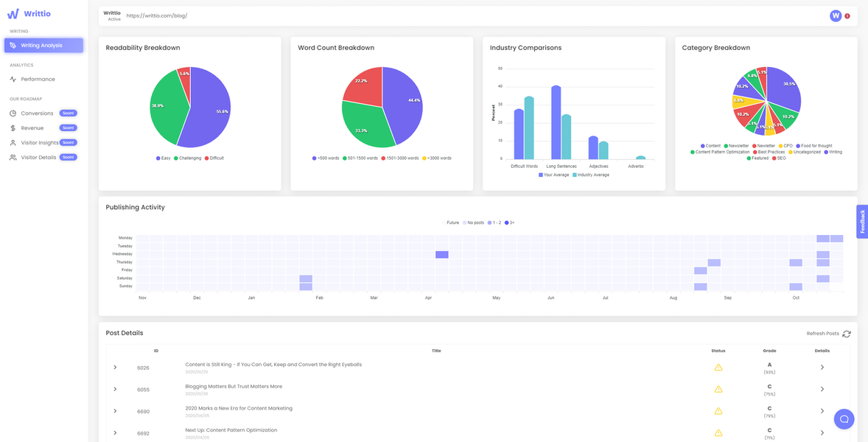Click the Performance waveform icon
Image resolution: width=868 pixels, height=442 pixels.
13,79
